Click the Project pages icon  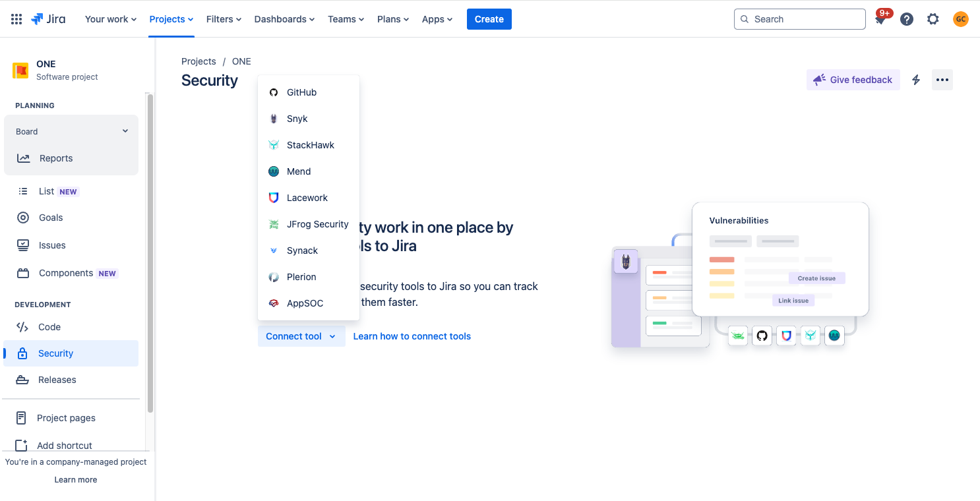[x=22, y=418]
